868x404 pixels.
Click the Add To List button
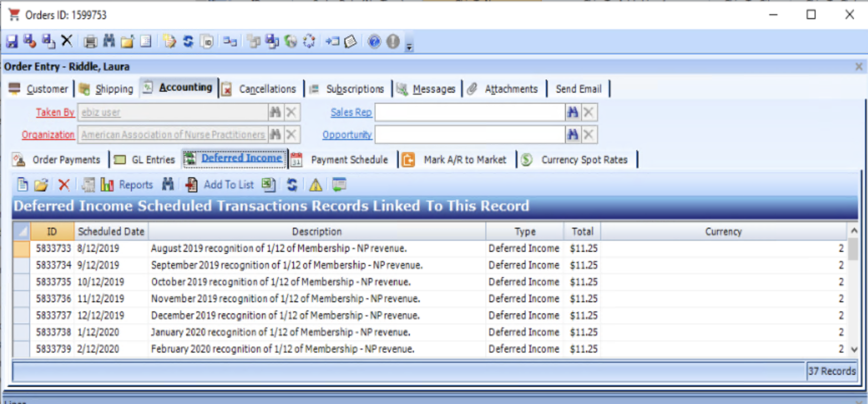click(220, 185)
